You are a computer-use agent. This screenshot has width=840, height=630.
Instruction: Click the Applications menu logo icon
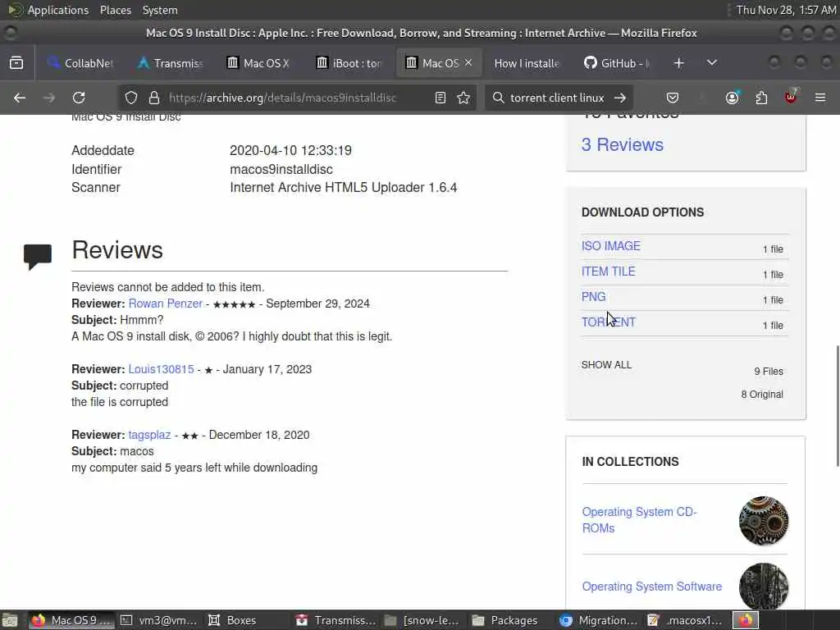15,10
